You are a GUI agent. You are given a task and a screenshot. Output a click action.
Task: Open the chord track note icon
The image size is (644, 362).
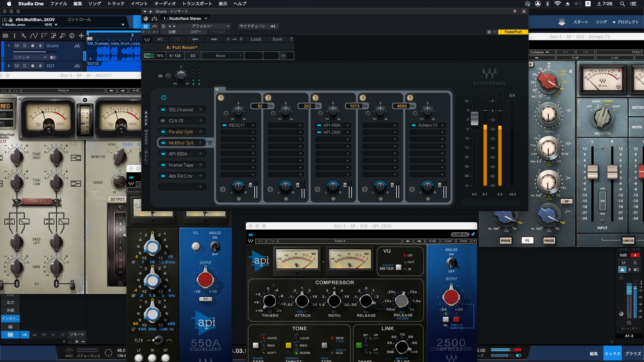[62, 36]
